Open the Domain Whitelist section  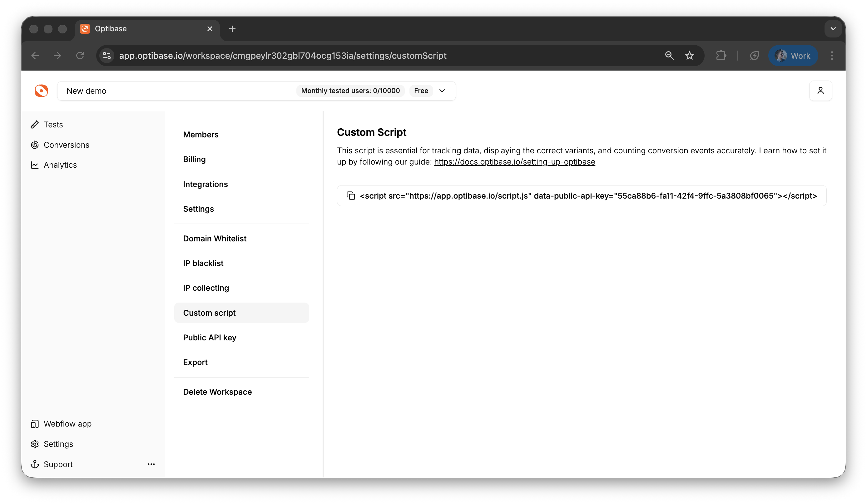(214, 238)
